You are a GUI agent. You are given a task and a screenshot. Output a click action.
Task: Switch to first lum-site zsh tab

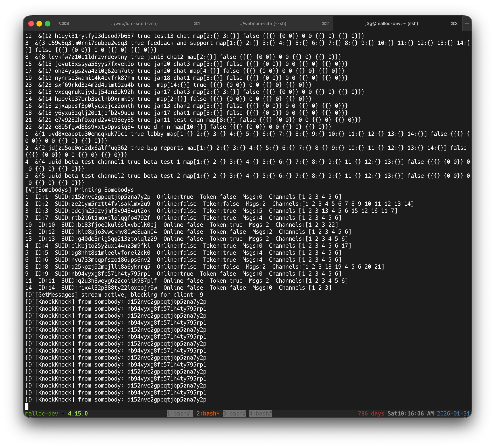[134, 24]
